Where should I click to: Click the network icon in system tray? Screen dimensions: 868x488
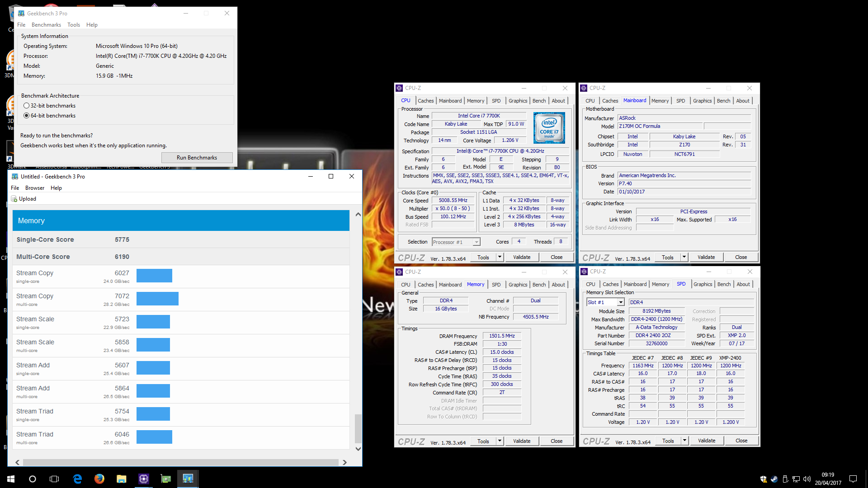pyautogui.click(x=796, y=479)
